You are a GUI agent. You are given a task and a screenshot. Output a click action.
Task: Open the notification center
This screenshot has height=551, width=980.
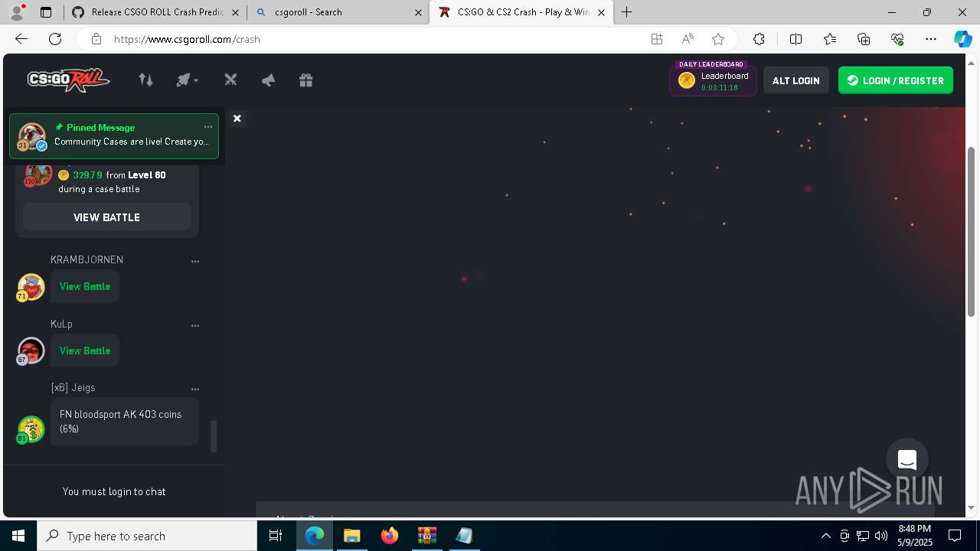955,536
